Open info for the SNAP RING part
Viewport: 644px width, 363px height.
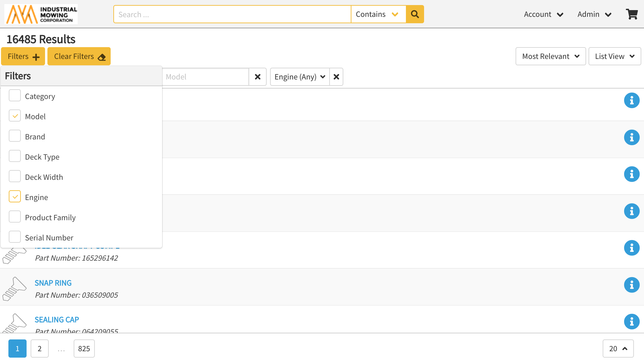(632, 285)
